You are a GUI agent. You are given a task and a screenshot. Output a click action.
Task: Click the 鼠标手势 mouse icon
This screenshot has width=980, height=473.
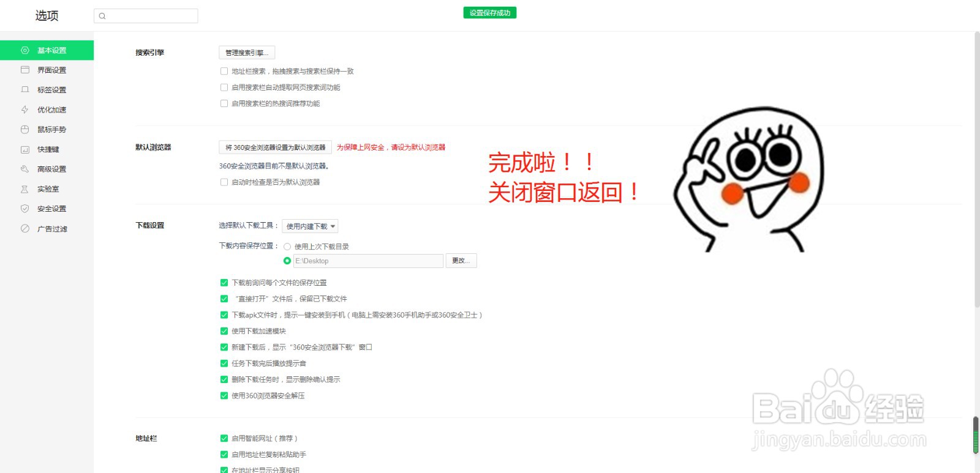pyautogui.click(x=25, y=129)
